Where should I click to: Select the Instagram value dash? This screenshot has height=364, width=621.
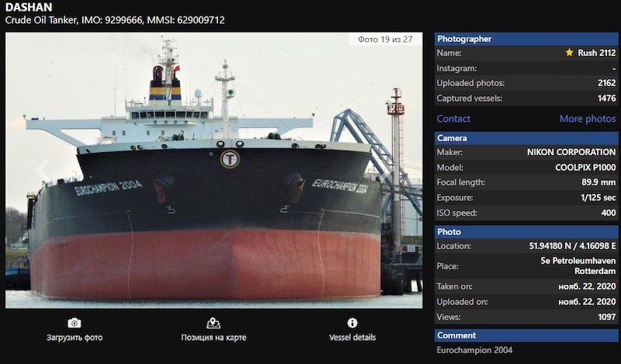pyautogui.click(x=614, y=68)
